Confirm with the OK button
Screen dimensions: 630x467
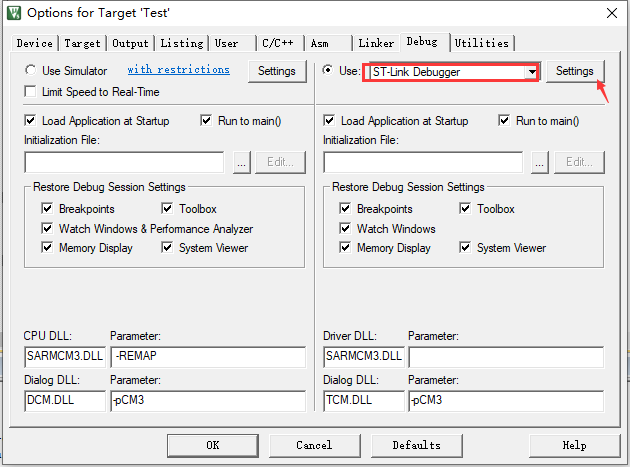[x=213, y=445]
